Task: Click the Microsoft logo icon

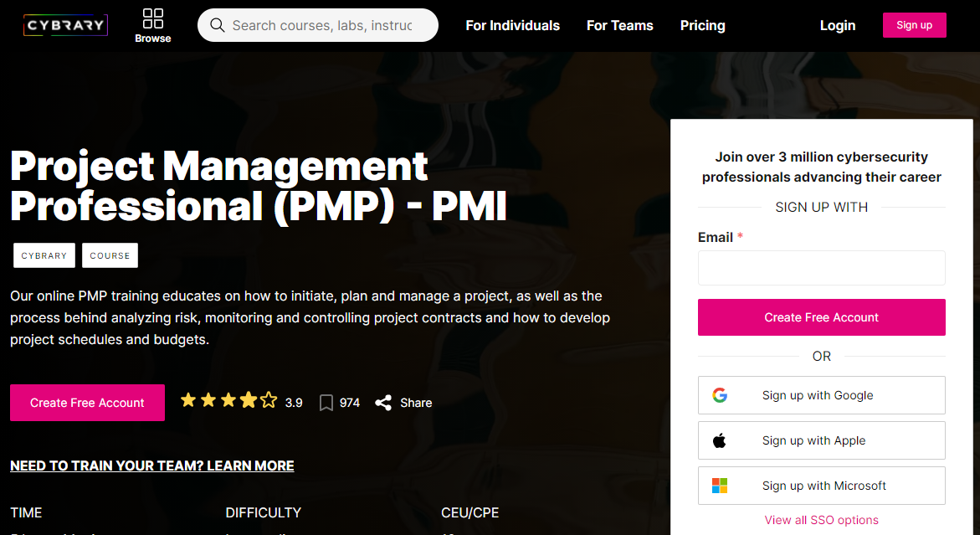Action: point(720,485)
